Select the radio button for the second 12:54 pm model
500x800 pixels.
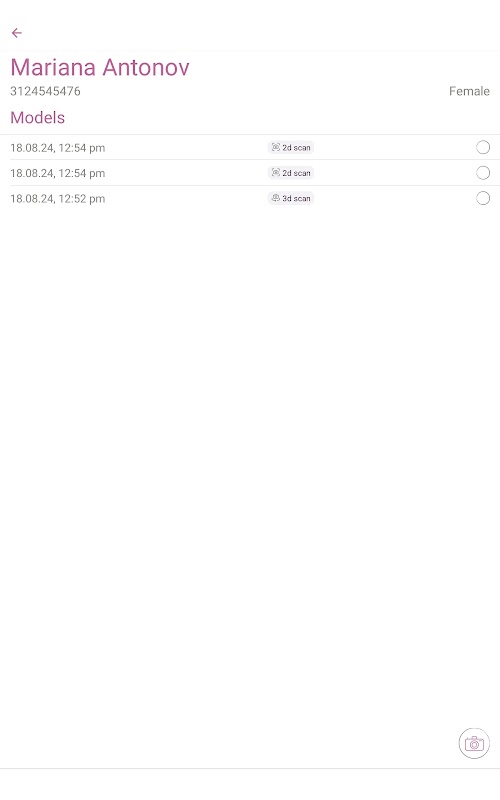pyautogui.click(x=483, y=173)
